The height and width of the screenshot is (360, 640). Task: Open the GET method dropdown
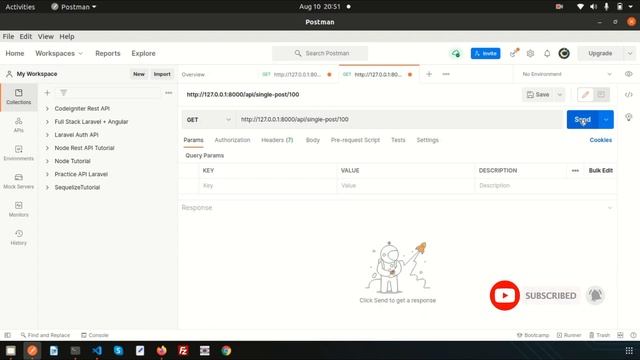[209, 120]
